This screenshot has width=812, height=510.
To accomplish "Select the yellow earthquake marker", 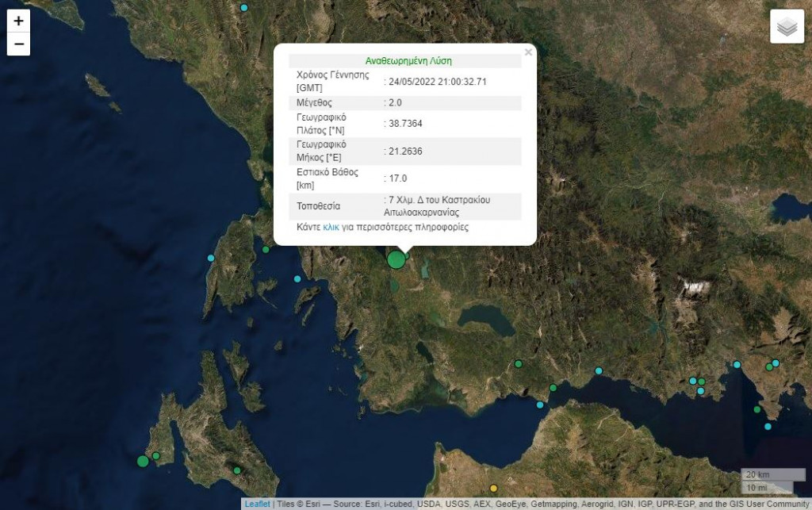I will (493, 489).
